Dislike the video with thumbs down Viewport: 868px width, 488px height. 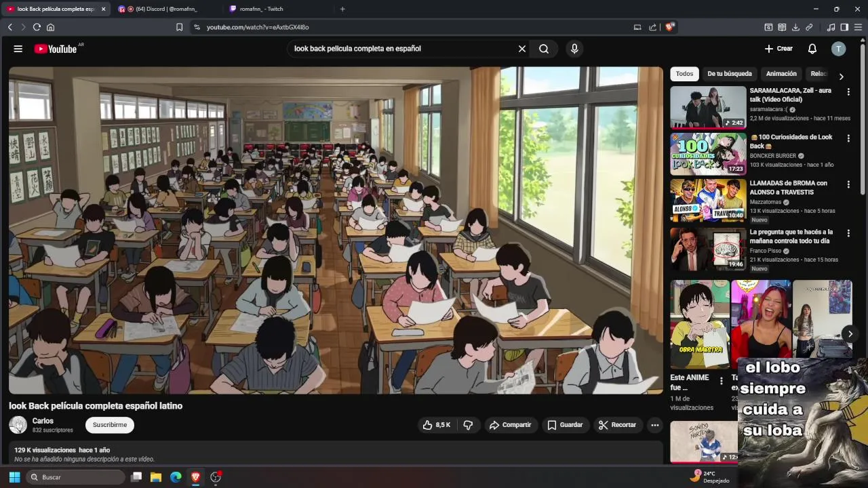tap(468, 425)
